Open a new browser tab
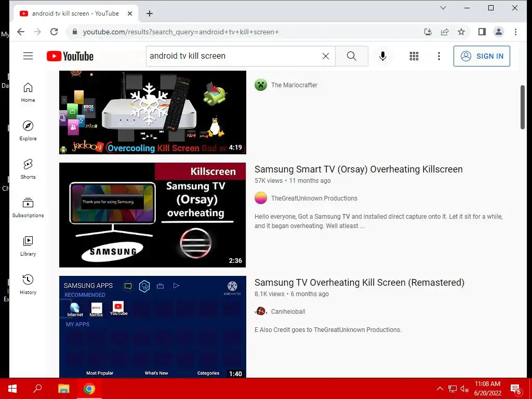This screenshot has width=532, height=399. 150,14
